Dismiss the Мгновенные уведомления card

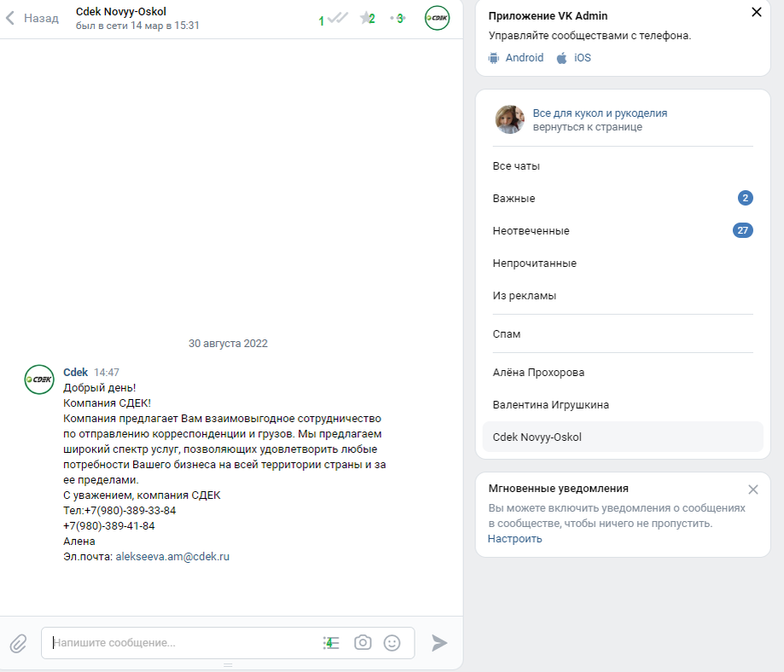pos(753,490)
